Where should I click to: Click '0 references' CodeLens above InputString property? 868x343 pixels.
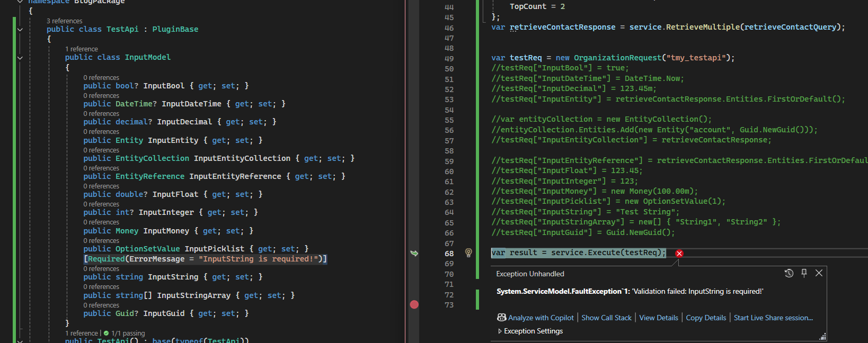(x=101, y=268)
